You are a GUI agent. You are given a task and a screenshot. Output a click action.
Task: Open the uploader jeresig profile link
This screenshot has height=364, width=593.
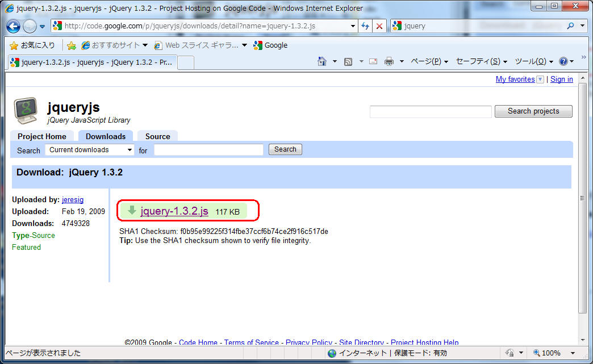point(73,200)
